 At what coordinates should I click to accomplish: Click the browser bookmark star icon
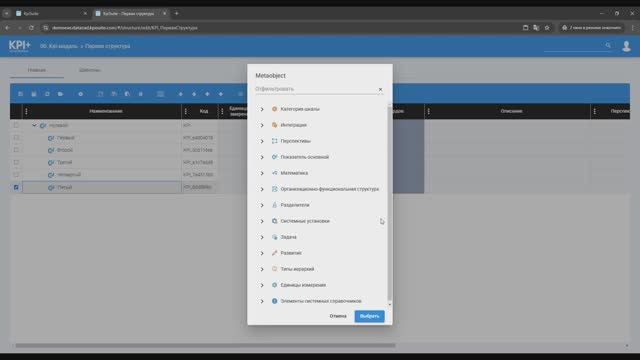point(547,28)
